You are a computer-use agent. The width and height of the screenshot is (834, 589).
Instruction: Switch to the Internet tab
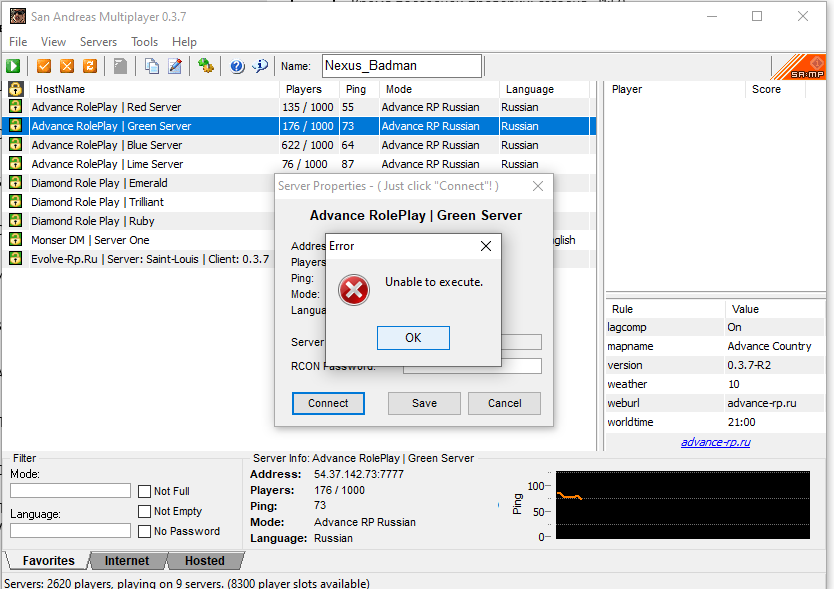127,561
